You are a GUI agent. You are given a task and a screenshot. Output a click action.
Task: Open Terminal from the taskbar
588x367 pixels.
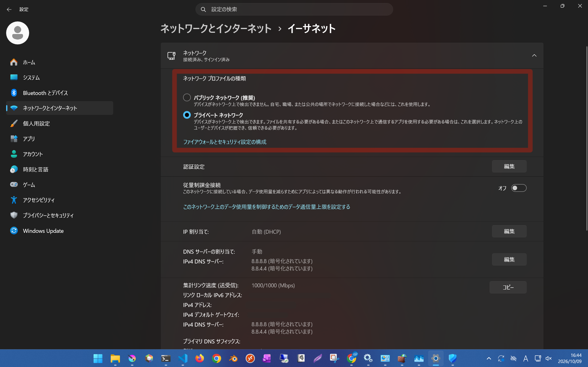(x=166, y=358)
